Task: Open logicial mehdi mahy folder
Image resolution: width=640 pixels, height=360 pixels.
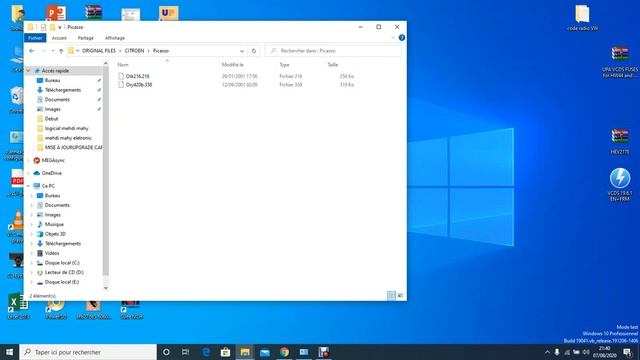Action: click(66, 128)
